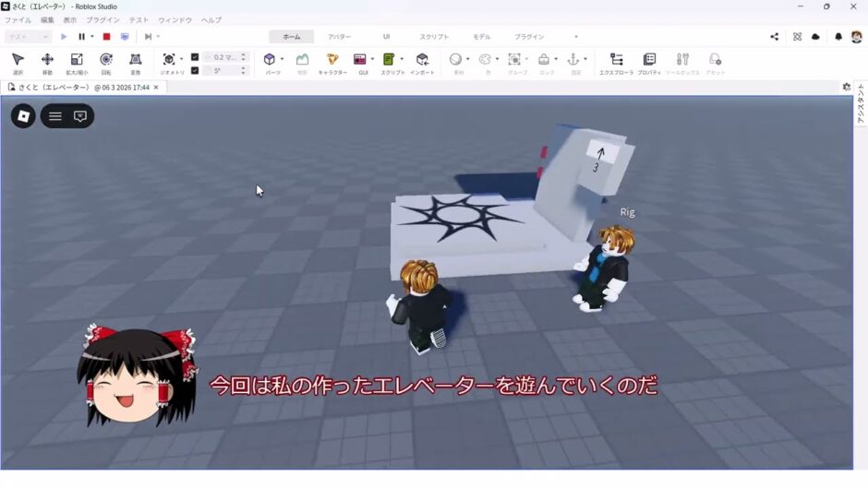Select the 移動 (Move) tool
The image size is (868, 488).
coord(47,60)
